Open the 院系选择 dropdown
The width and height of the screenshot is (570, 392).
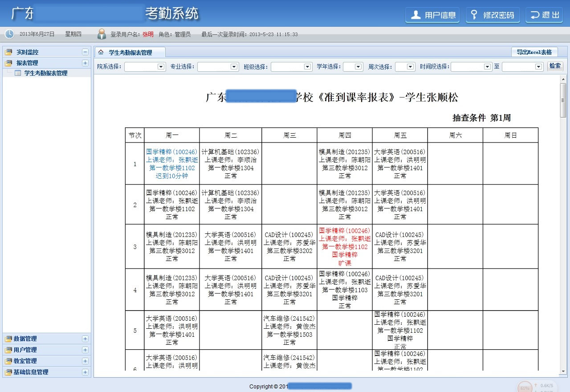pyautogui.click(x=145, y=66)
